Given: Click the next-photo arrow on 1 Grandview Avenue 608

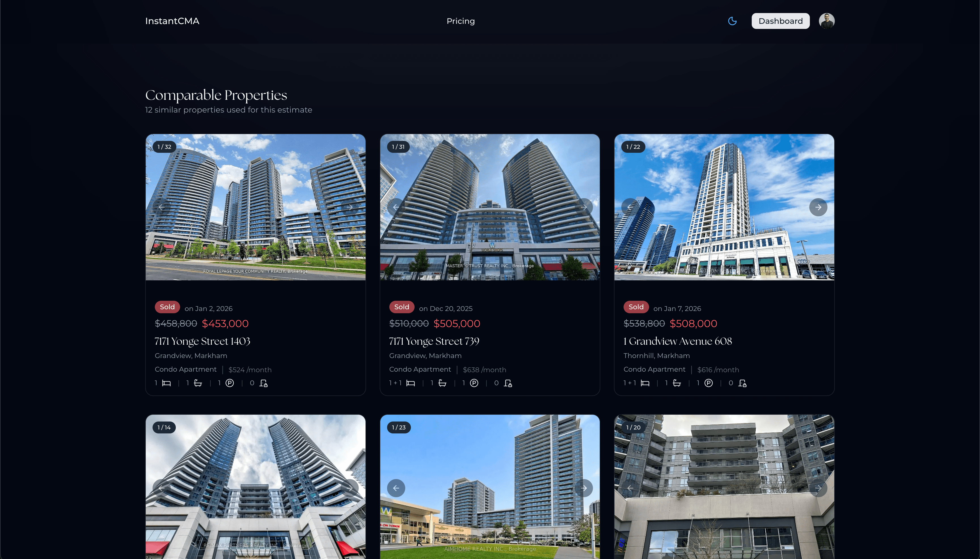Looking at the screenshot, I should pos(818,207).
